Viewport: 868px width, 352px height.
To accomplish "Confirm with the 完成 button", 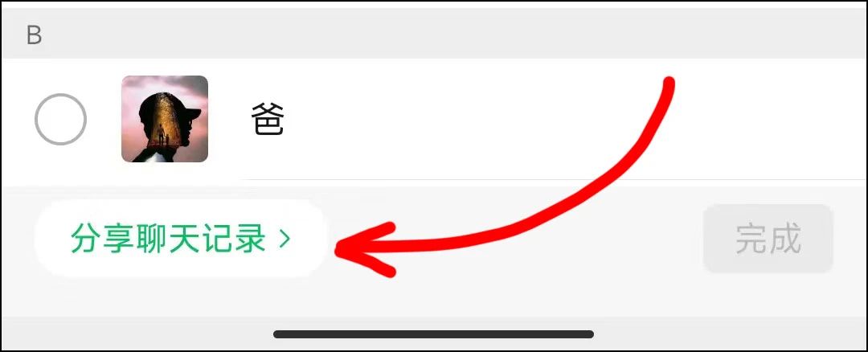I will coord(768,239).
